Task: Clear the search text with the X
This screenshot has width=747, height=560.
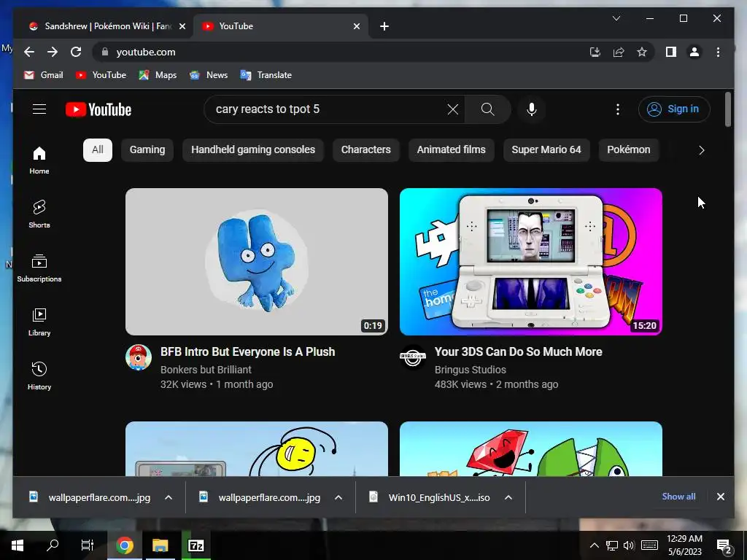Action: click(452, 109)
